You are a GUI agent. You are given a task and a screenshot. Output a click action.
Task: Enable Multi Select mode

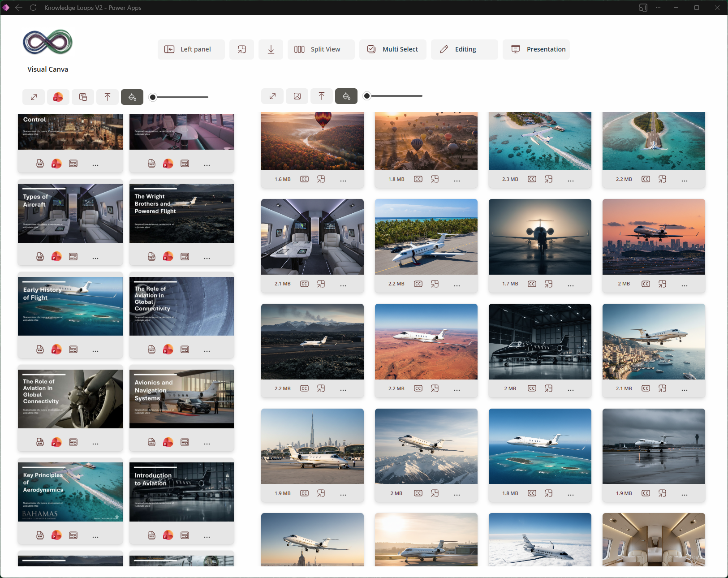point(393,49)
